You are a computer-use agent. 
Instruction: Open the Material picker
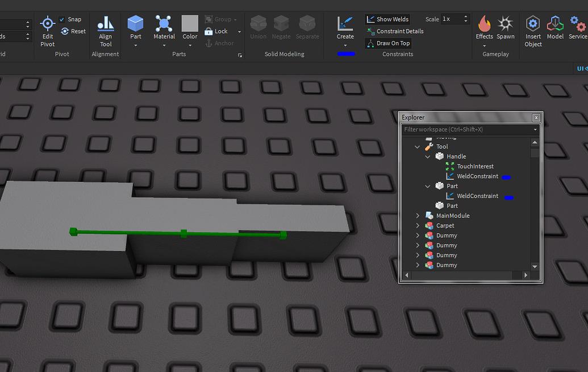(164, 27)
